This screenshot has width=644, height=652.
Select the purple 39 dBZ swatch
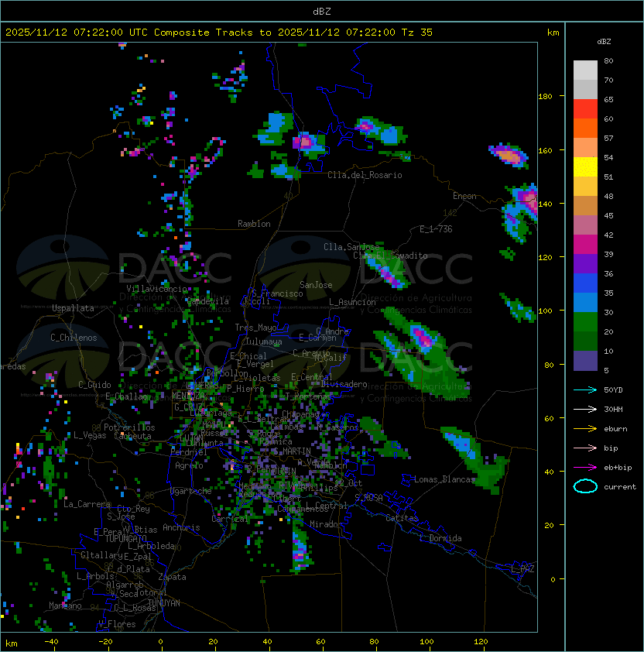pyautogui.click(x=585, y=263)
